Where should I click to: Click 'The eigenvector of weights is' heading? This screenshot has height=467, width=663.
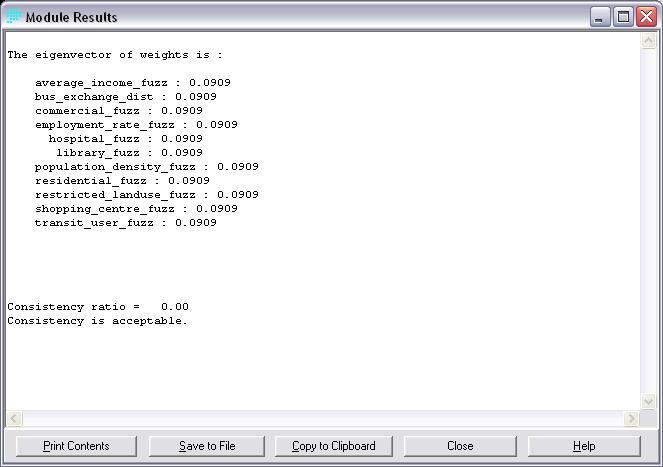pyautogui.click(x=115, y=55)
